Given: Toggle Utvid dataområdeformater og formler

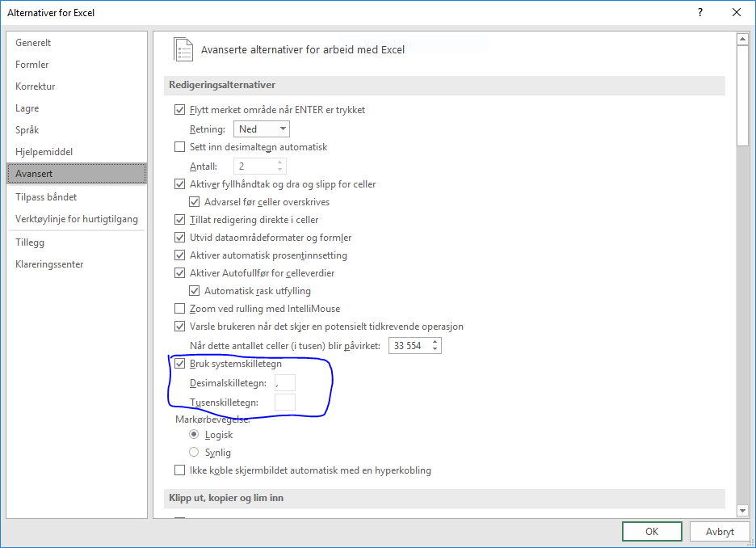Looking at the screenshot, I should coord(179,238).
